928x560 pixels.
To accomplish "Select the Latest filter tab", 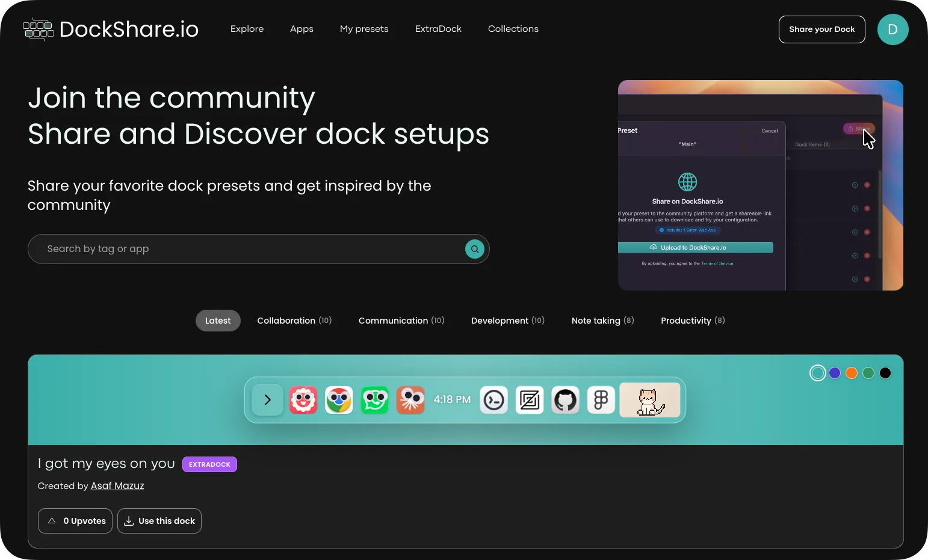I will coord(218,321).
